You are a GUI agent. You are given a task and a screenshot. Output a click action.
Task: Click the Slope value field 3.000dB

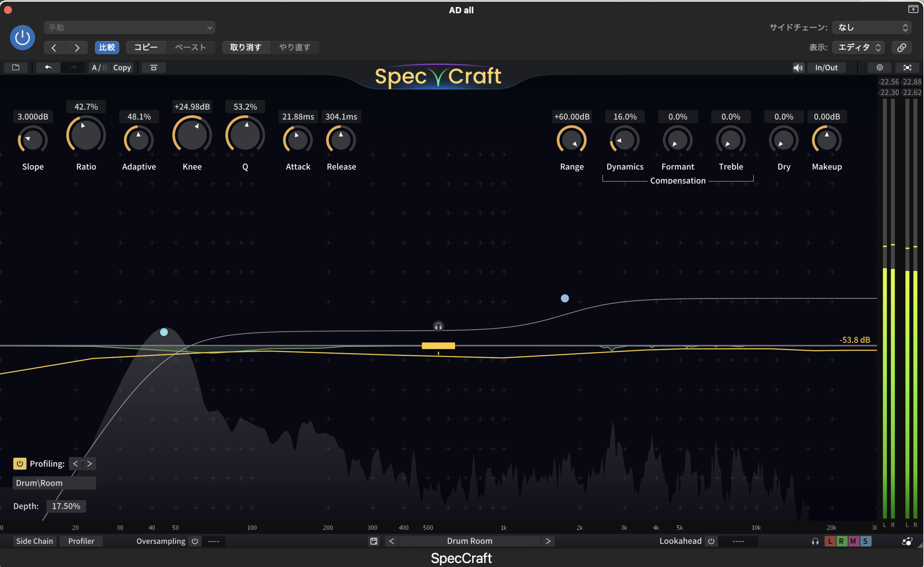[33, 117]
